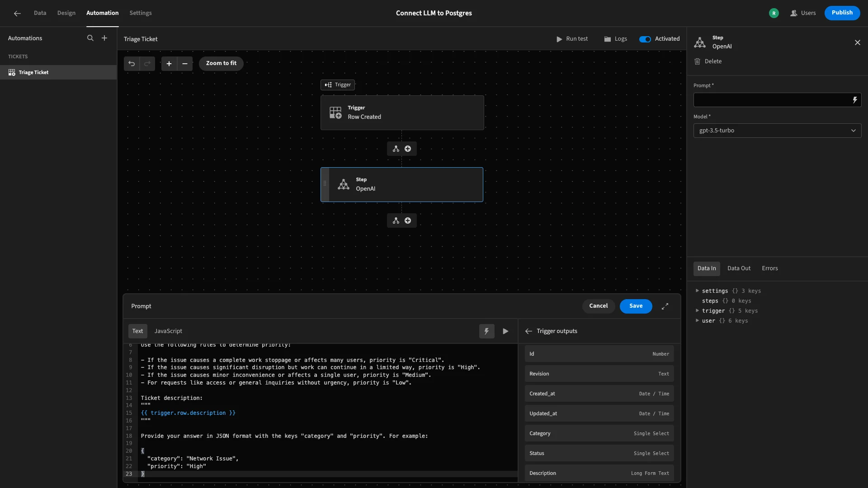Search automations with the magnifier icon
This screenshot has height=488, width=868.
[x=90, y=38]
